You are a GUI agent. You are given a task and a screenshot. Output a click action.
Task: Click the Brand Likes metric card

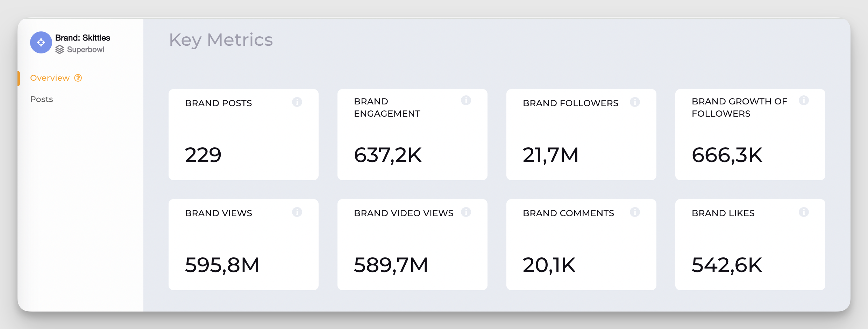[x=750, y=244]
